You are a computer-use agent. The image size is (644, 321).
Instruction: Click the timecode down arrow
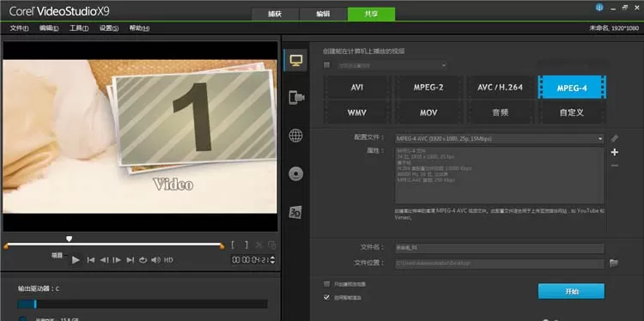point(273,262)
